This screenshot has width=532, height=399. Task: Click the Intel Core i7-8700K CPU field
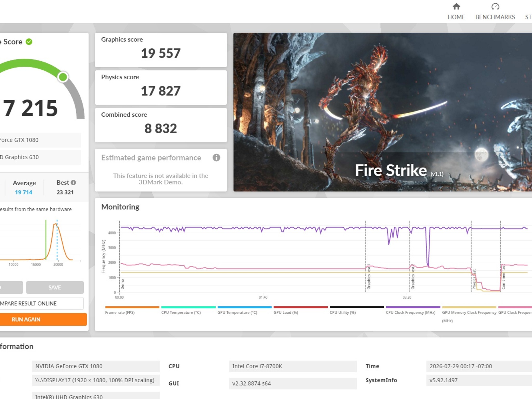[293, 366]
